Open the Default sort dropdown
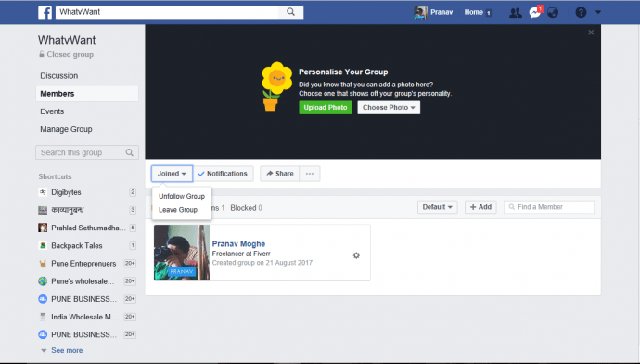 437,207
